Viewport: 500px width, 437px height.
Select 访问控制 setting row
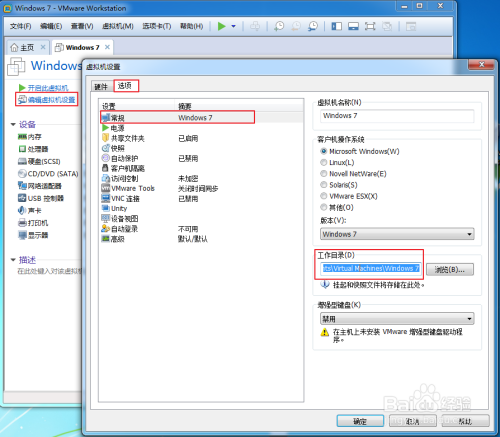(x=202, y=178)
